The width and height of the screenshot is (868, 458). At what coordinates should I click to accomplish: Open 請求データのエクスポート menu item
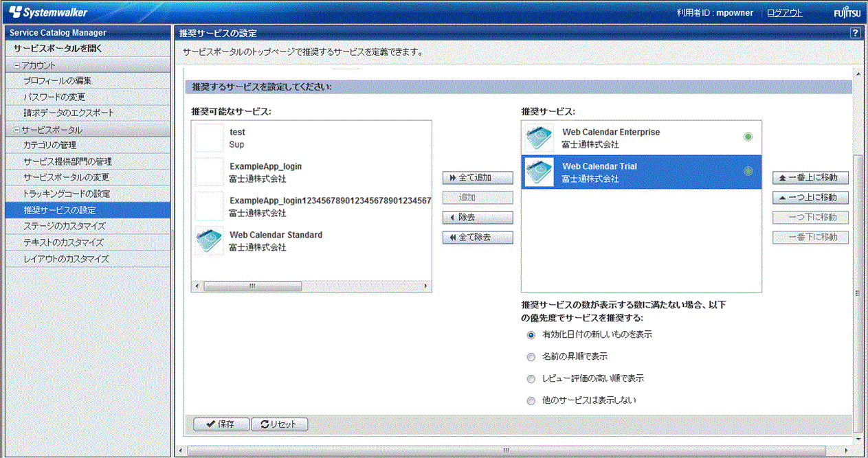point(88,113)
